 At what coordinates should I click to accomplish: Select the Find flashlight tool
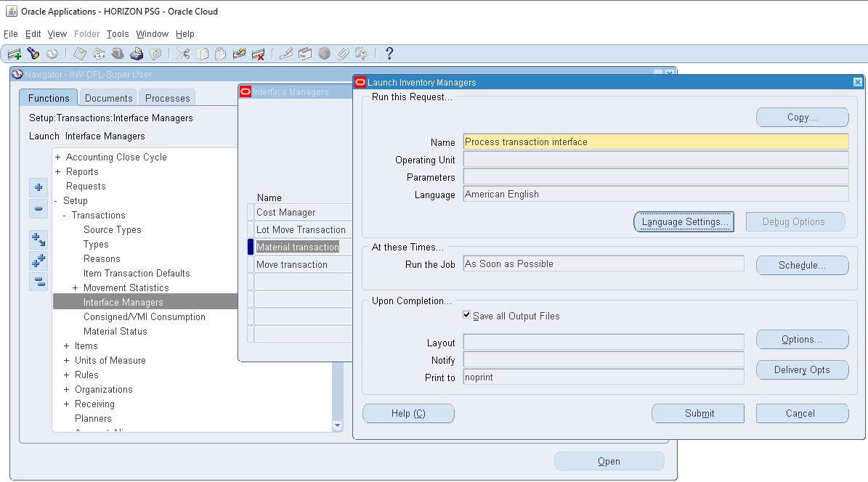pos(31,54)
